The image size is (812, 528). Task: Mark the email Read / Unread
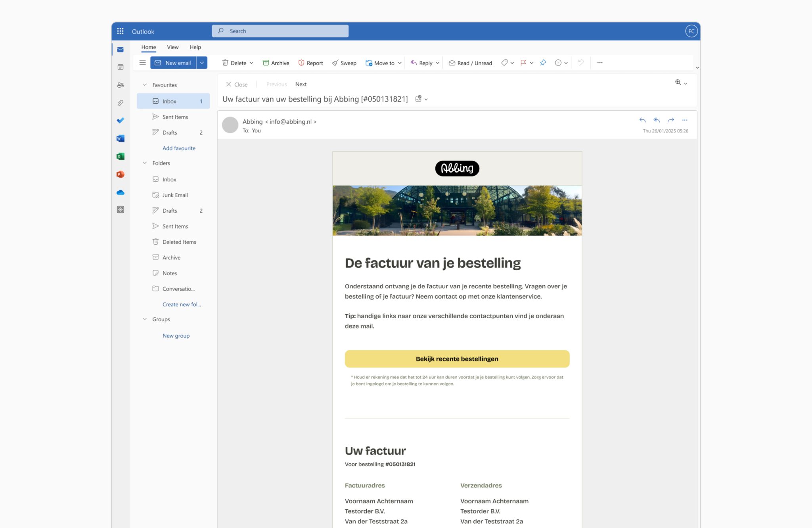470,63
